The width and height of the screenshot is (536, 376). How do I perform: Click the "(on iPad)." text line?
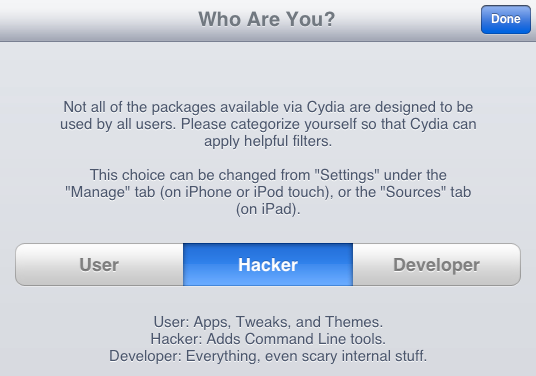tap(268, 209)
